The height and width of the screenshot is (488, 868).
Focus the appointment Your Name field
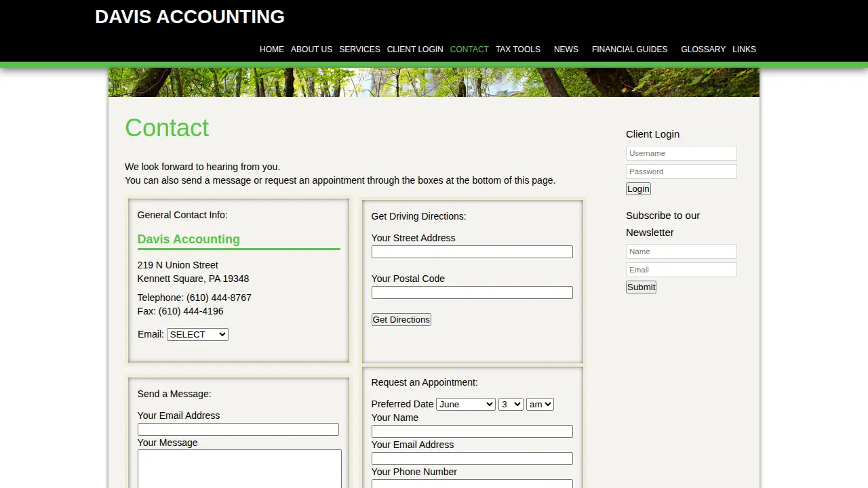click(472, 432)
